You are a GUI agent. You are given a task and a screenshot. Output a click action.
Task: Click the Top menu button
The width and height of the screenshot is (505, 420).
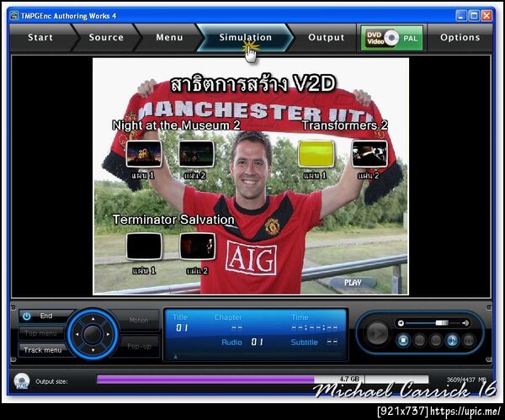40,333
